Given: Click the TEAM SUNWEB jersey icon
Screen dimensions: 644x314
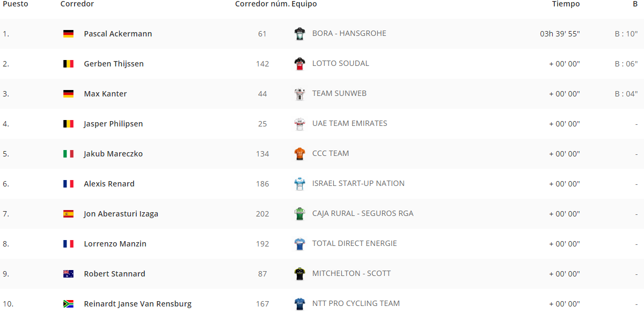Looking at the screenshot, I should pyautogui.click(x=299, y=94).
